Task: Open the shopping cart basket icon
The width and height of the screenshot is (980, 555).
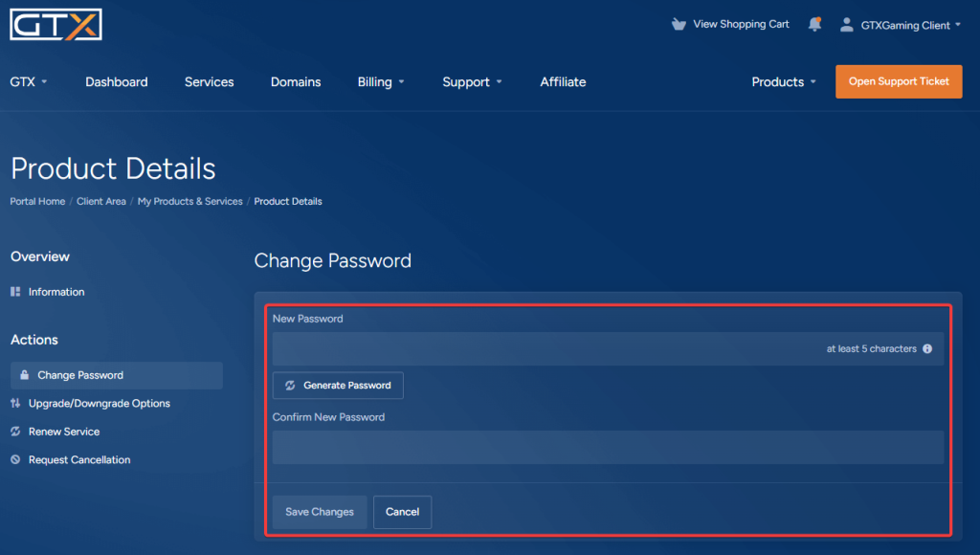Action: coord(679,24)
